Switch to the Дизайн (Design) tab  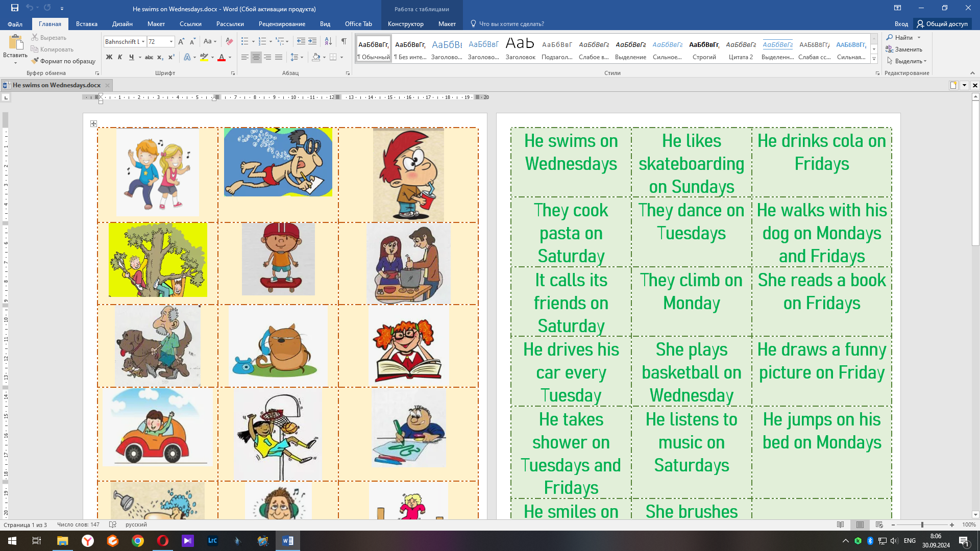(122, 24)
